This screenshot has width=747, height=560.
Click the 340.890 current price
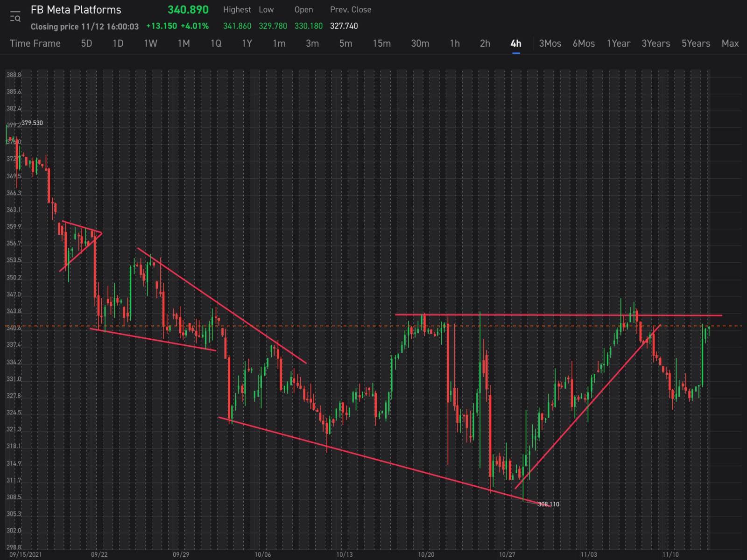[188, 10]
